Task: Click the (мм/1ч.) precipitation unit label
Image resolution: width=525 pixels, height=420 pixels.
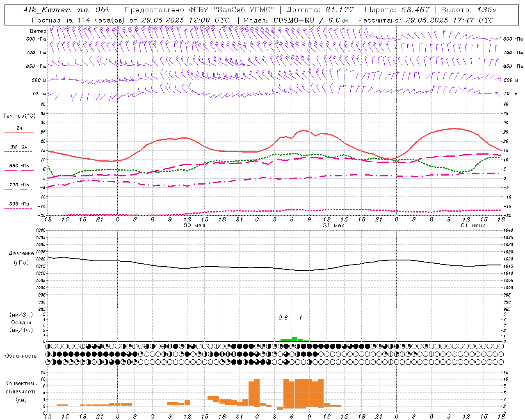Action: click(21, 330)
